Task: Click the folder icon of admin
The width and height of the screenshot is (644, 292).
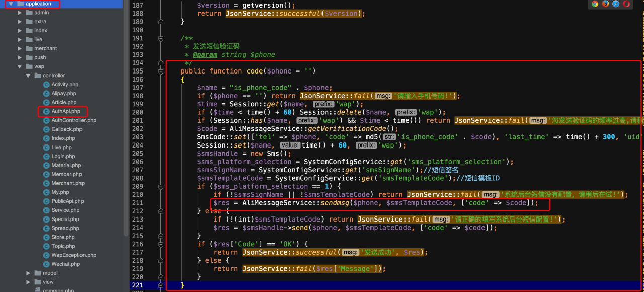Action: tap(29, 13)
